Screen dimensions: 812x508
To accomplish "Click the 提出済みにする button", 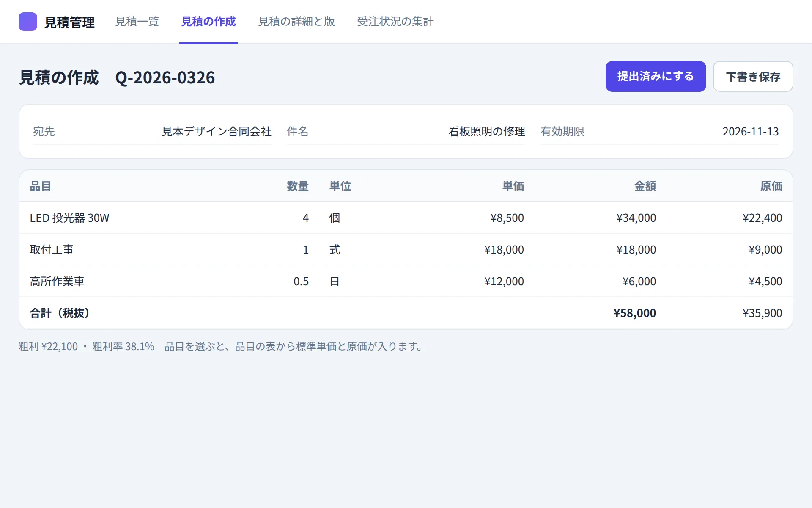I will (x=656, y=76).
